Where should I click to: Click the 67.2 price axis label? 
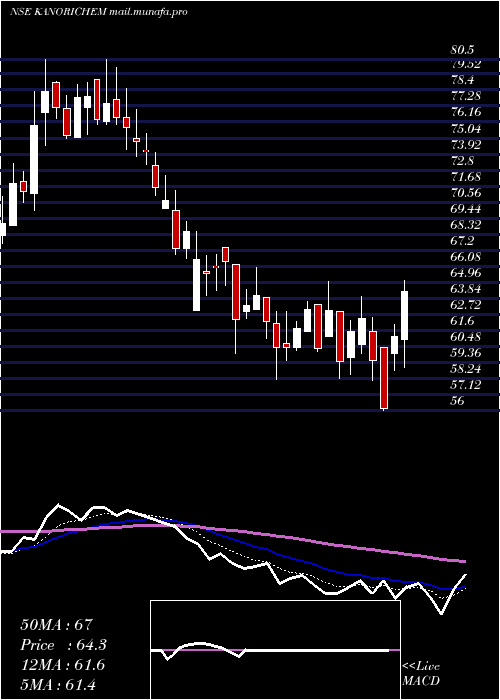click(463, 241)
